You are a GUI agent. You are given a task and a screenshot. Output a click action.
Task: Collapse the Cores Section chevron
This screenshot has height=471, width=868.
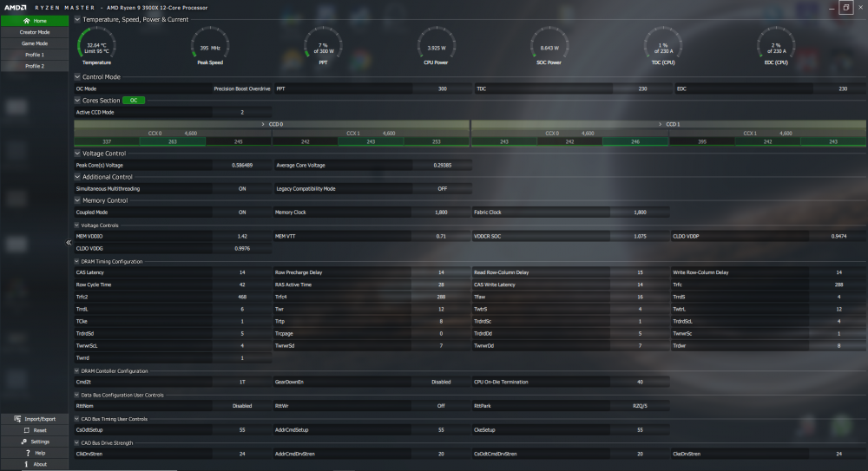77,100
